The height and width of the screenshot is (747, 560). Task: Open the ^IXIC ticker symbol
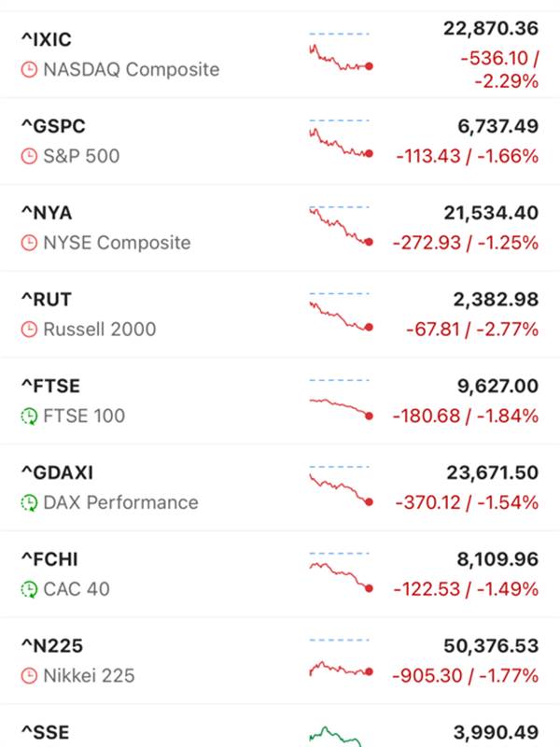(47, 40)
